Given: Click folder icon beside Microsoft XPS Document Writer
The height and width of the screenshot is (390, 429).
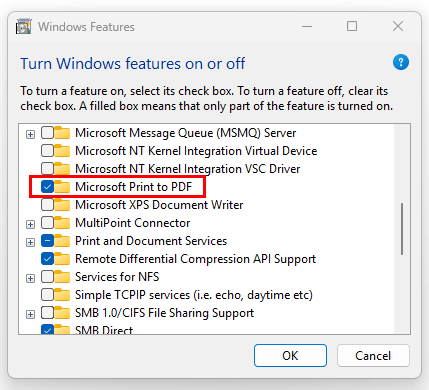Looking at the screenshot, I should pyautogui.click(x=62, y=205).
